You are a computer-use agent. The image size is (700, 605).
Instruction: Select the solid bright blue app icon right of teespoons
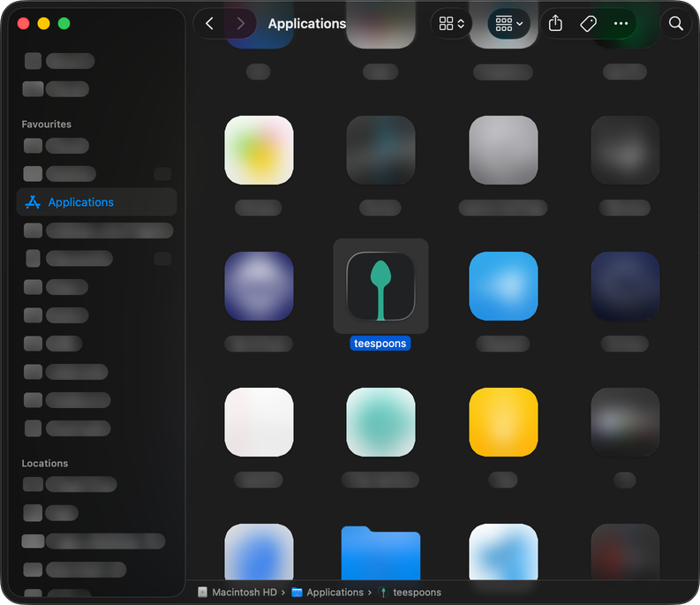click(x=503, y=286)
